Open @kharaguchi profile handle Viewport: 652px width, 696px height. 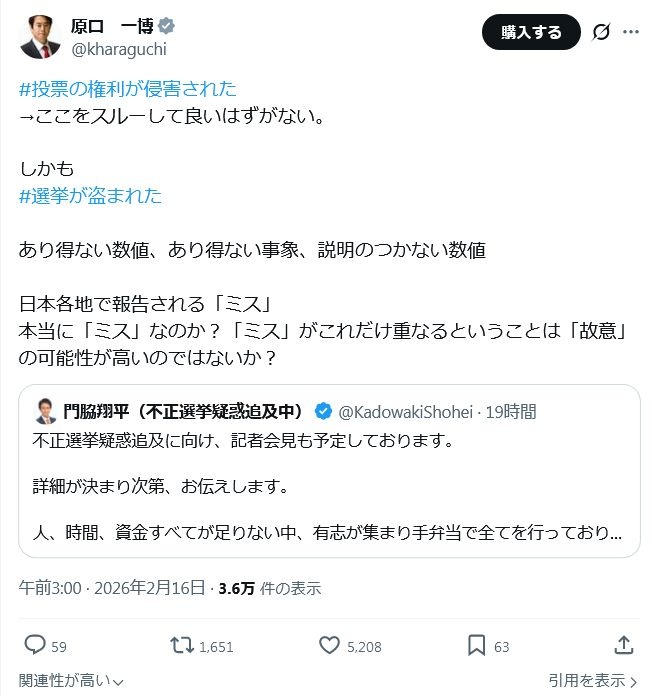[x=118, y=48]
